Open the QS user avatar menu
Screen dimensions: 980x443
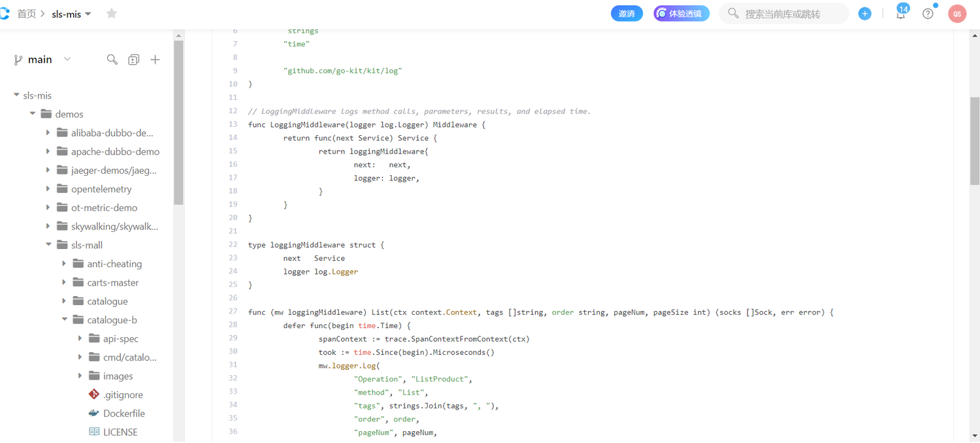957,14
